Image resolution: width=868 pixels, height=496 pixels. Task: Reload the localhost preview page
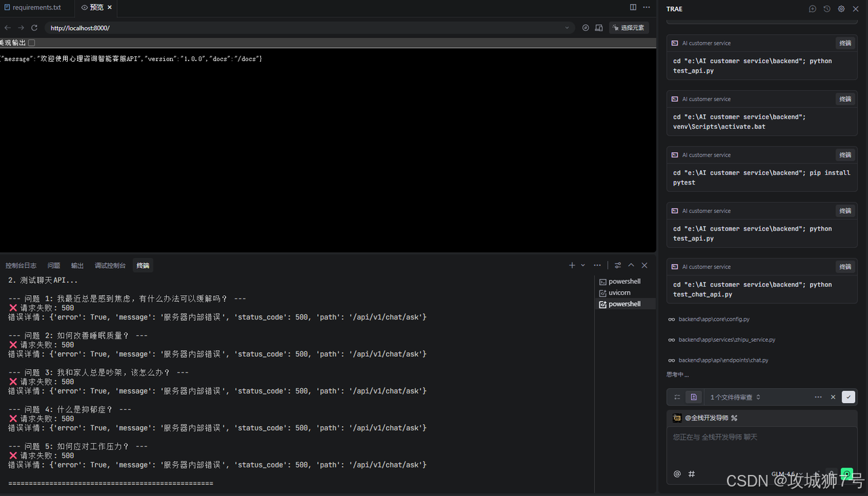coord(35,28)
